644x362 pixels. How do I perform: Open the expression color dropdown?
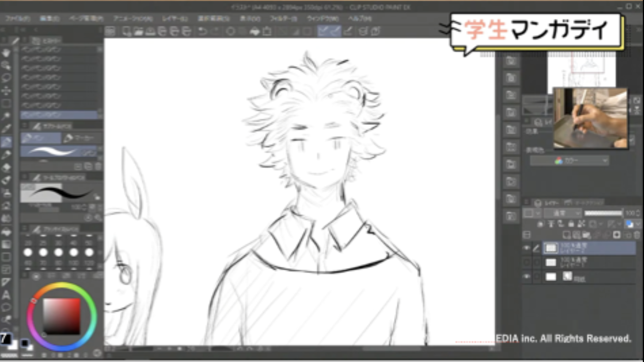click(569, 161)
